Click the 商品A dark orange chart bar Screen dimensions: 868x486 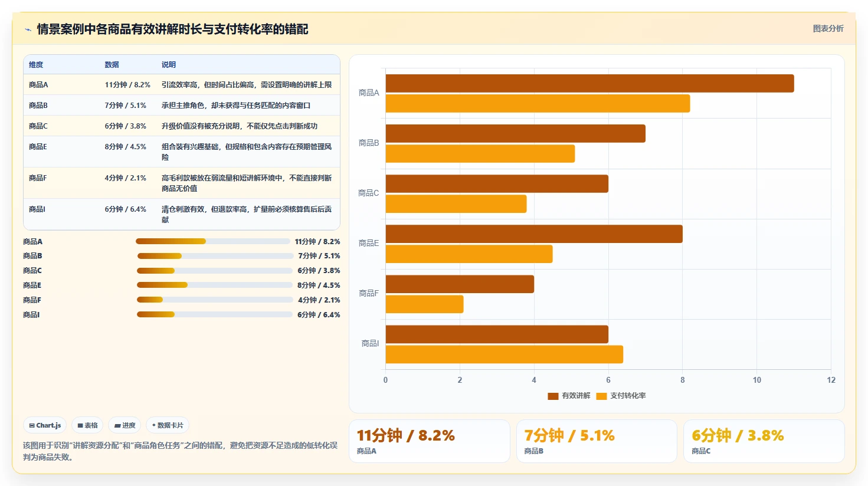(x=589, y=83)
